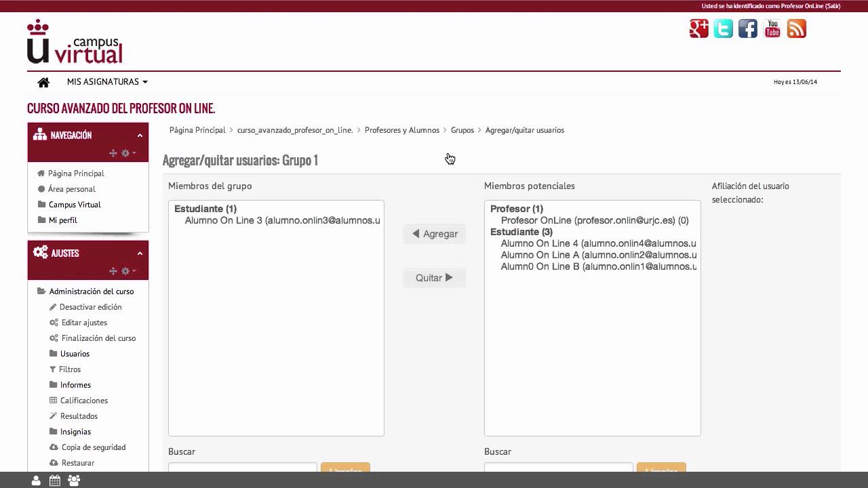Click the user profile icon in bottom bar
The image size is (868, 488).
pyautogui.click(x=36, y=481)
